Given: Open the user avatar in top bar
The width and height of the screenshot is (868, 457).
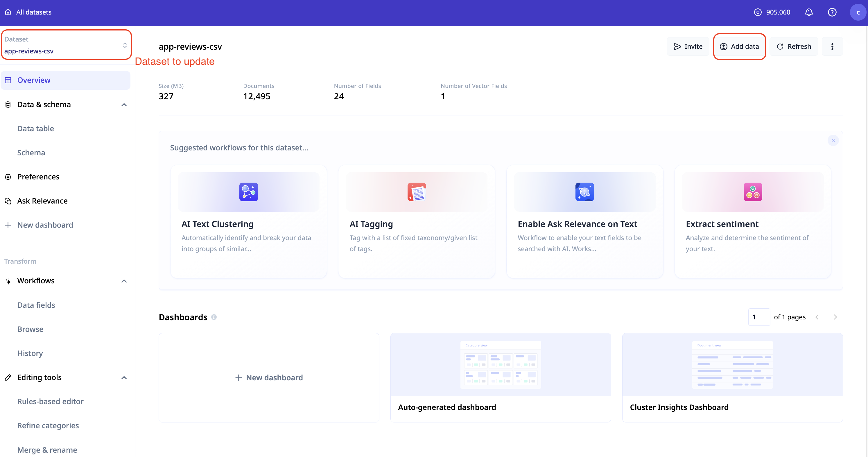Looking at the screenshot, I should coord(858,12).
